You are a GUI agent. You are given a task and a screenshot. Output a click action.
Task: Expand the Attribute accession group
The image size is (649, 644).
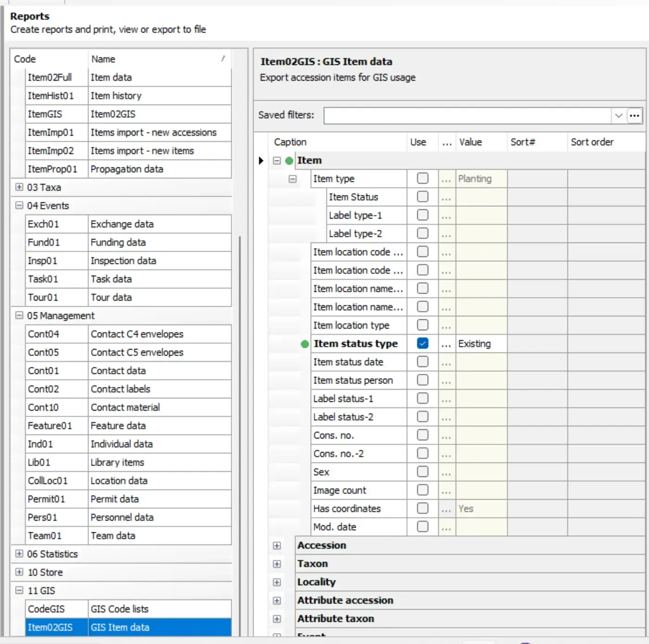277,600
